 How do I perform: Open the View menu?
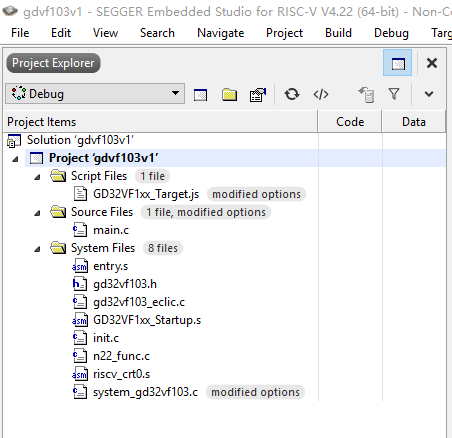pos(105,33)
